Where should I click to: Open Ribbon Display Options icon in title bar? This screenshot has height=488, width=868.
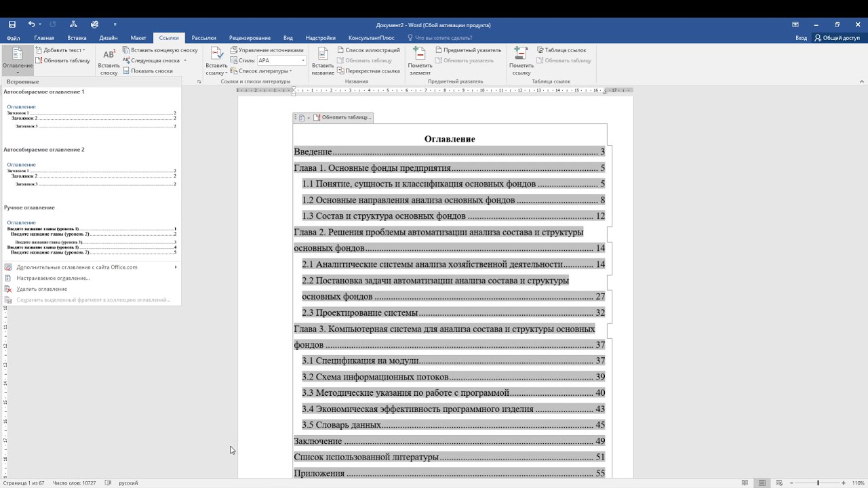pos(795,24)
